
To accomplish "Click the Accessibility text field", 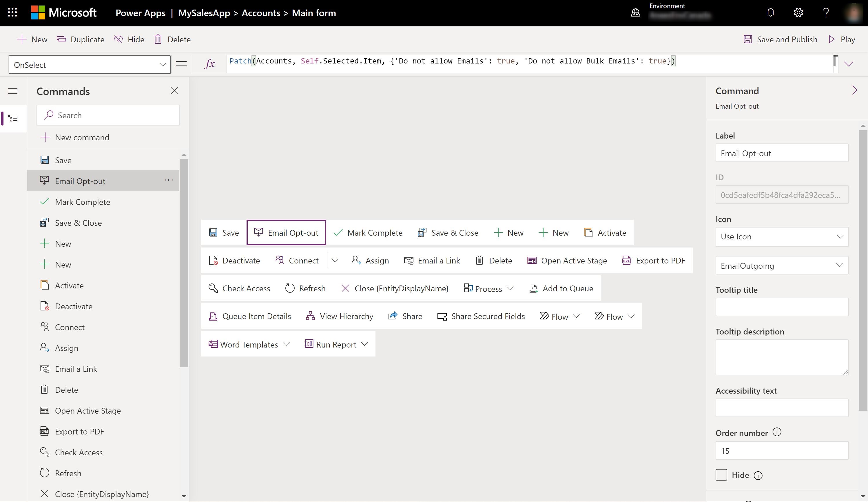I will [782, 408].
